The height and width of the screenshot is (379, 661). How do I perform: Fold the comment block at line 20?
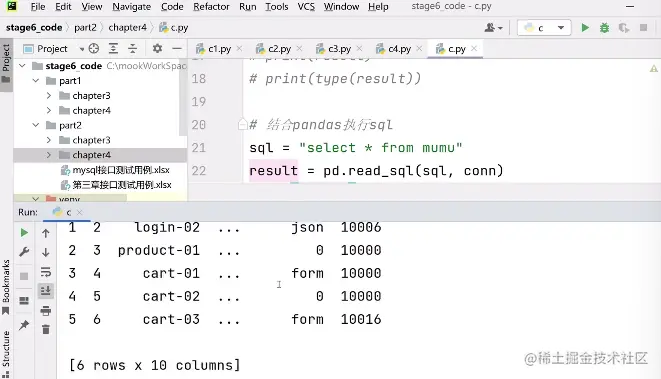[x=242, y=124]
